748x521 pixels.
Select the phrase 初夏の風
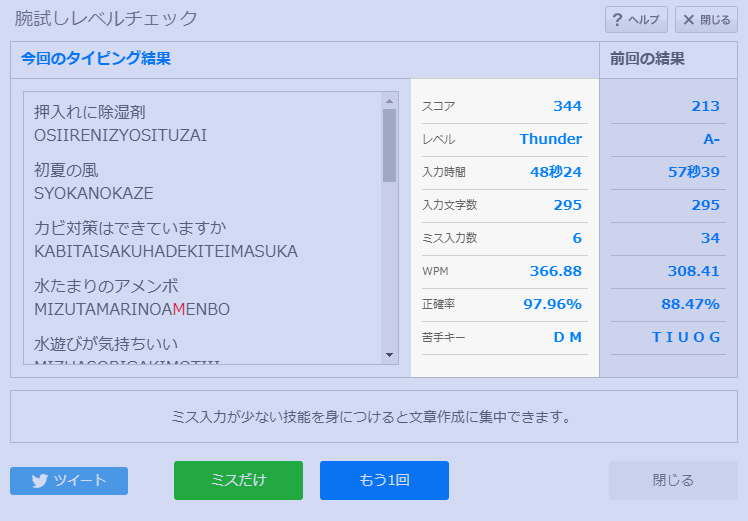click(66, 170)
